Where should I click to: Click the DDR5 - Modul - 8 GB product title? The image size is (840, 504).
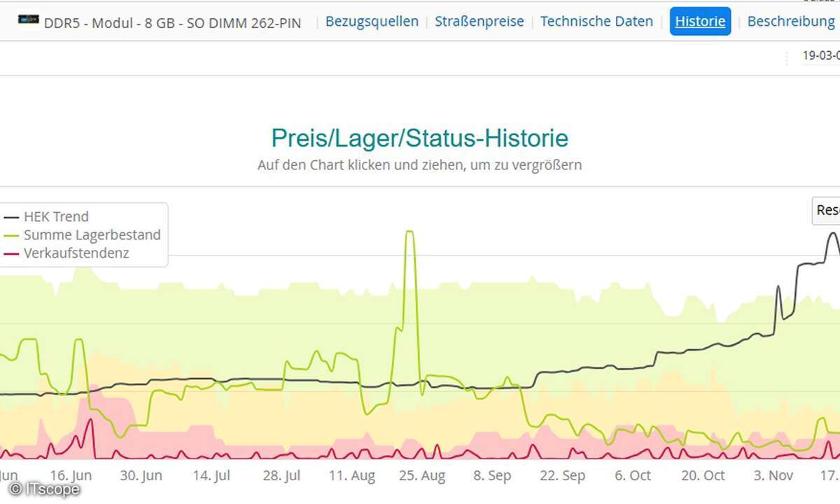point(172,23)
